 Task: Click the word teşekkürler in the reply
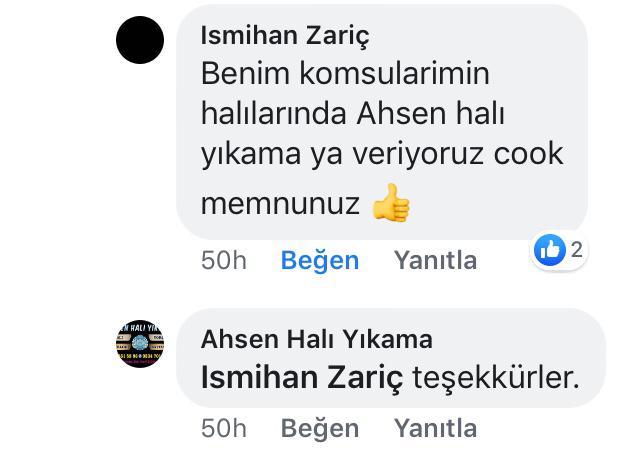[x=496, y=378]
